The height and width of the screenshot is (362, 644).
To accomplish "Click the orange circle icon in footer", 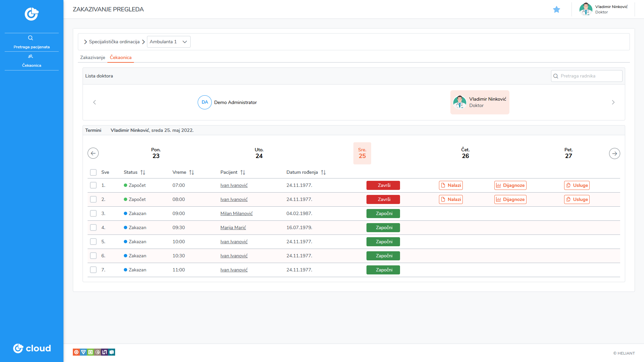I will click(x=76, y=352).
